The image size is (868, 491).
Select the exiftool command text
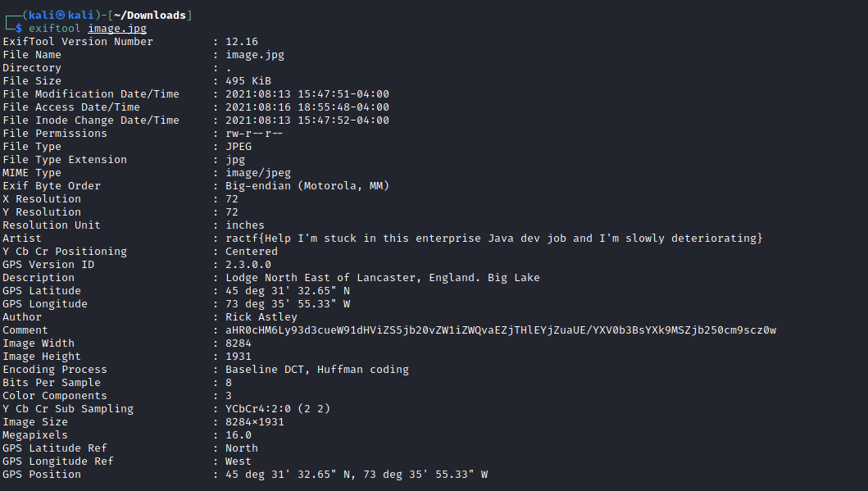coord(55,28)
